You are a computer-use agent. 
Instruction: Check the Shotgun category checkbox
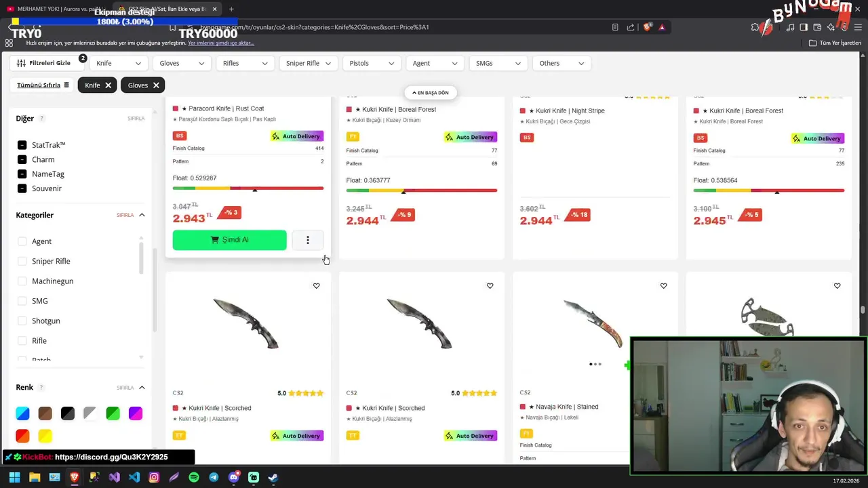22,321
